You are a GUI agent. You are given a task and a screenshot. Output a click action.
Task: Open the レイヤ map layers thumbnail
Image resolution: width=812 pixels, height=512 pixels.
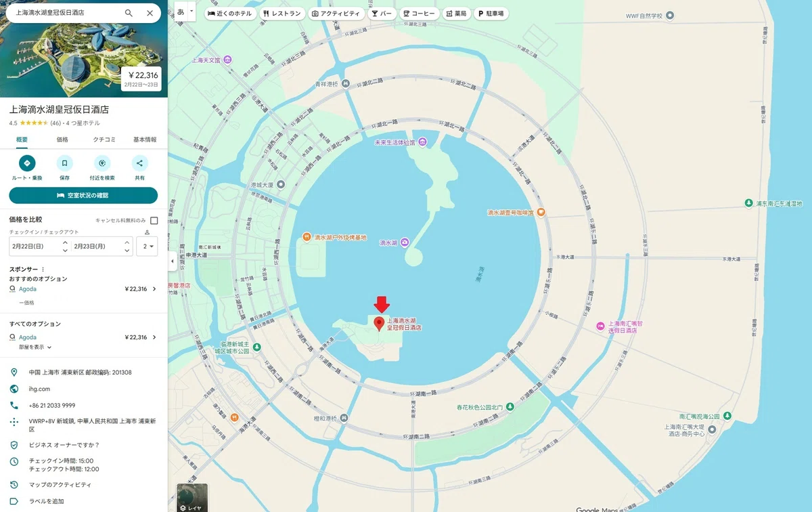tap(192, 498)
